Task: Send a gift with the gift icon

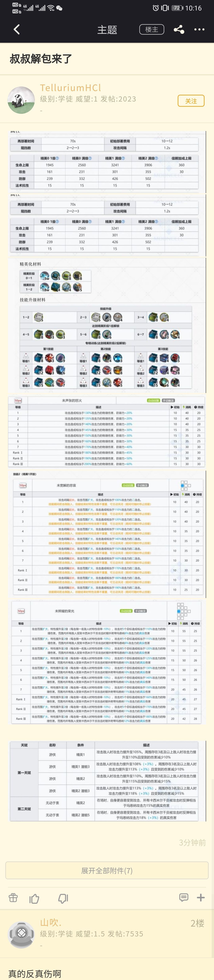Action: pos(13,898)
